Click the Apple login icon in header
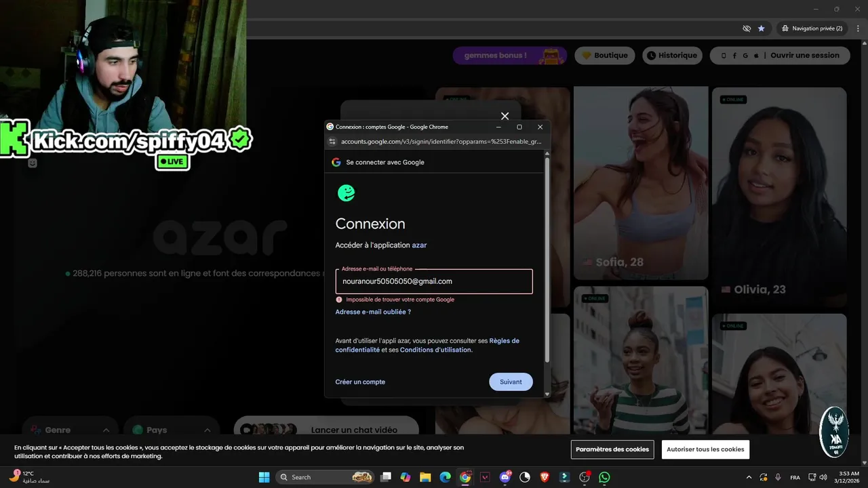Image resolution: width=868 pixels, height=488 pixels. coord(756,56)
